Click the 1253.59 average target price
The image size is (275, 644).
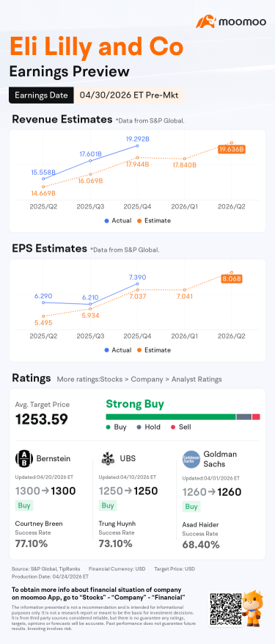pyautogui.click(x=42, y=419)
